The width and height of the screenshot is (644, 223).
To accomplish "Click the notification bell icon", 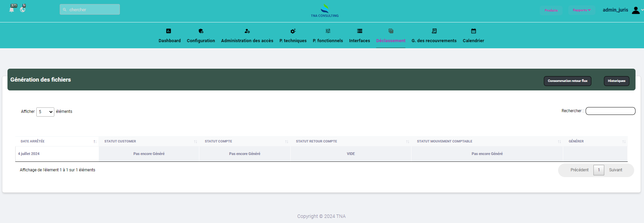I will [12, 10].
